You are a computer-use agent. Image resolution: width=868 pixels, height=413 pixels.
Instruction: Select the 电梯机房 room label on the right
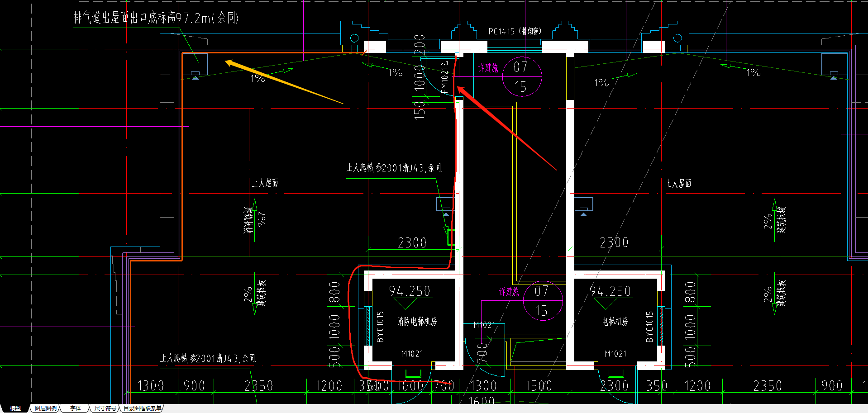615,322
